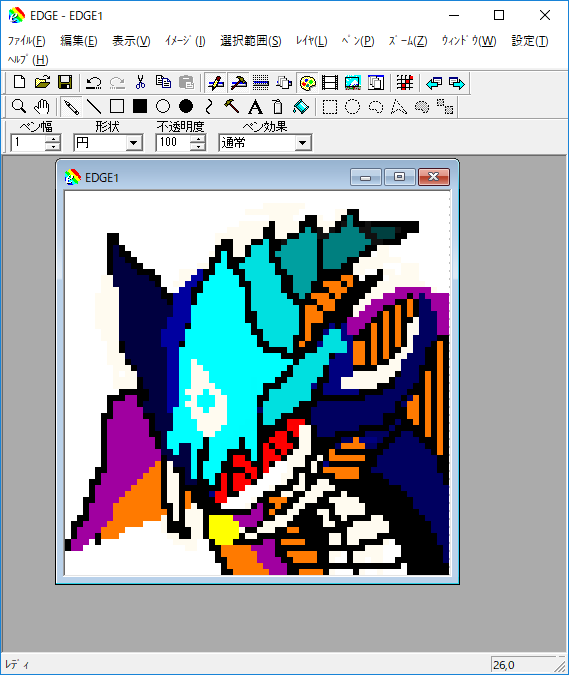Close the EDGE1 document window

[434, 177]
